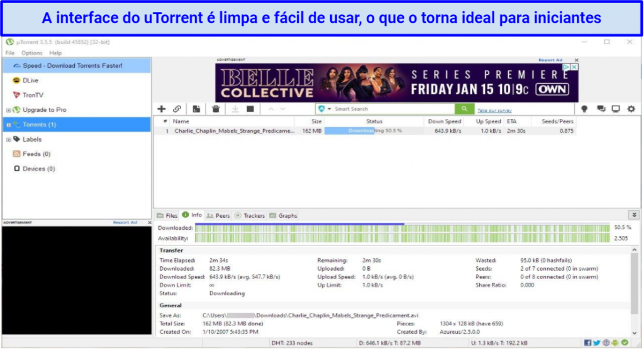644x350 pixels.
Task: Select Labels in the sidebar
Action: tap(32, 139)
